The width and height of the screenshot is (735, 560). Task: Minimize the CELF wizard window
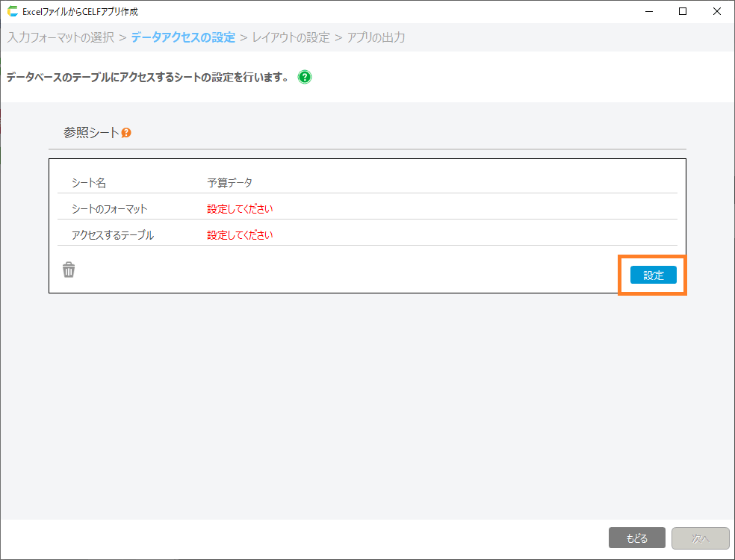pos(648,12)
